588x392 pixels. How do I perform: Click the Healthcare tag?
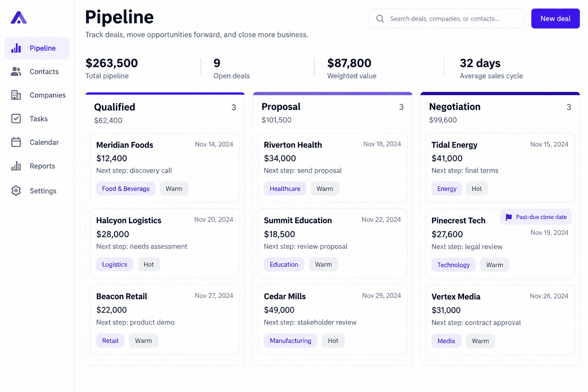(x=285, y=189)
